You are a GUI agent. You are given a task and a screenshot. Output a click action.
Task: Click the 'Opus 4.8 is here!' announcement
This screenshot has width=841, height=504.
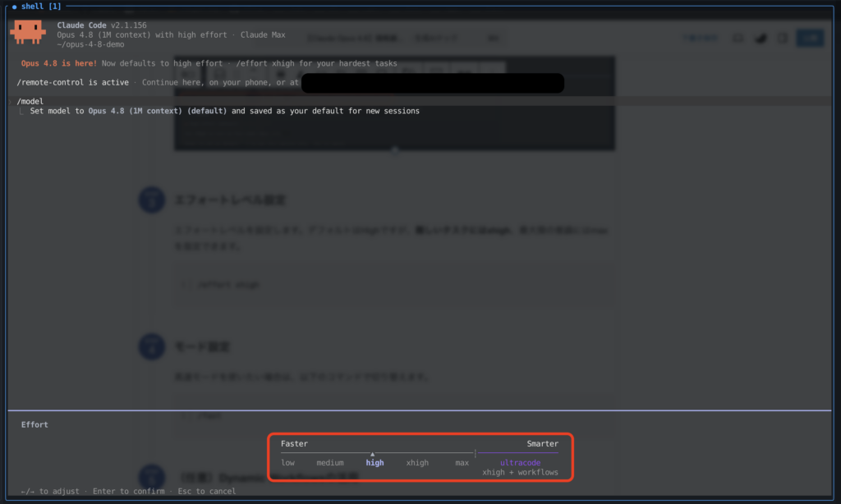coord(59,63)
